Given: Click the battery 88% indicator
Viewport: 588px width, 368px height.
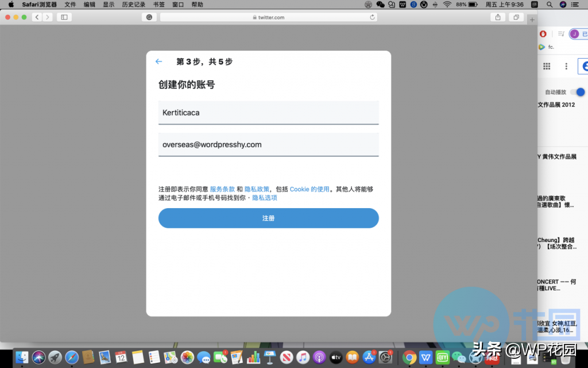Looking at the screenshot, I should tap(467, 5).
